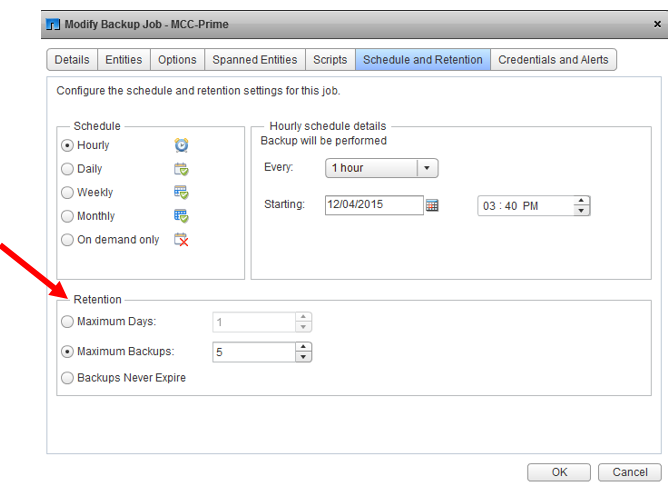
Task: Select the Schedule and Retention tab
Action: [x=423, y=60]
